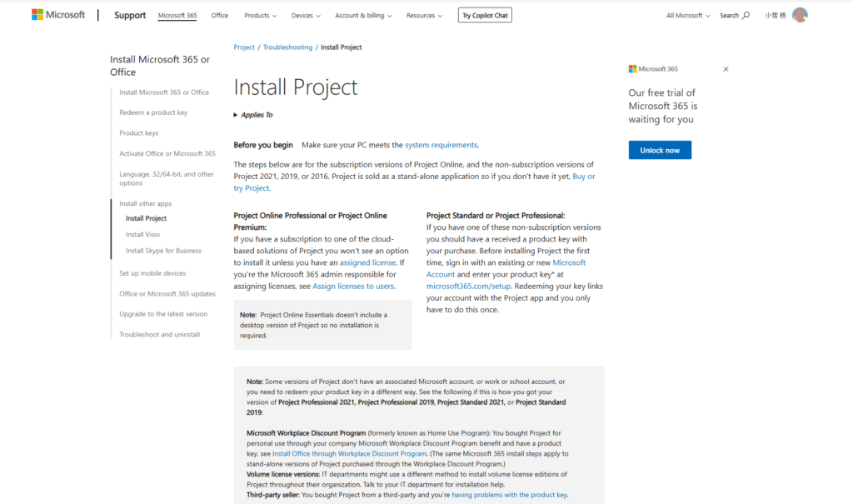Follow the Assign licenses to users link
Viewport: 853px width, 504px height.
coord(353,286)
